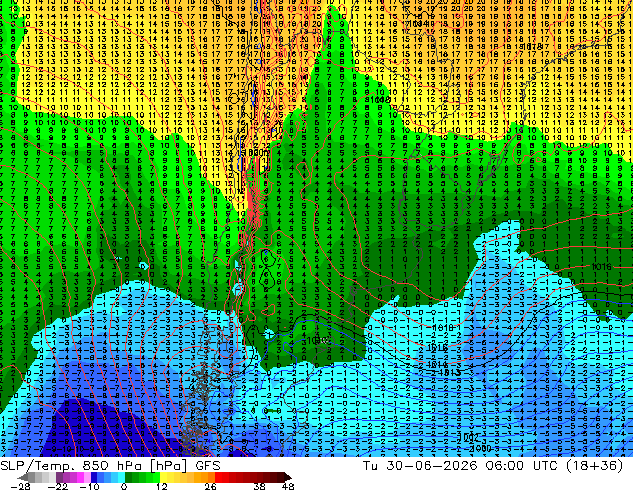Click the darkest green legend swatch

(x=128, y=477)
